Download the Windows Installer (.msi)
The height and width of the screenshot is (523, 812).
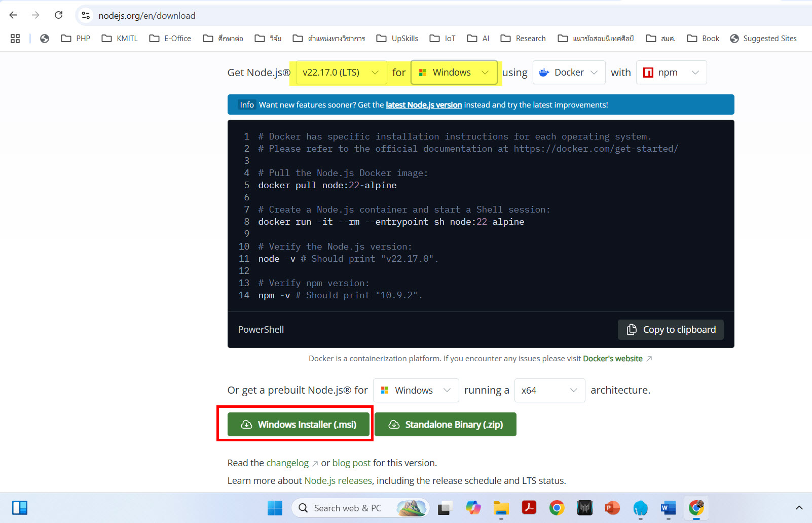point(299,424)
